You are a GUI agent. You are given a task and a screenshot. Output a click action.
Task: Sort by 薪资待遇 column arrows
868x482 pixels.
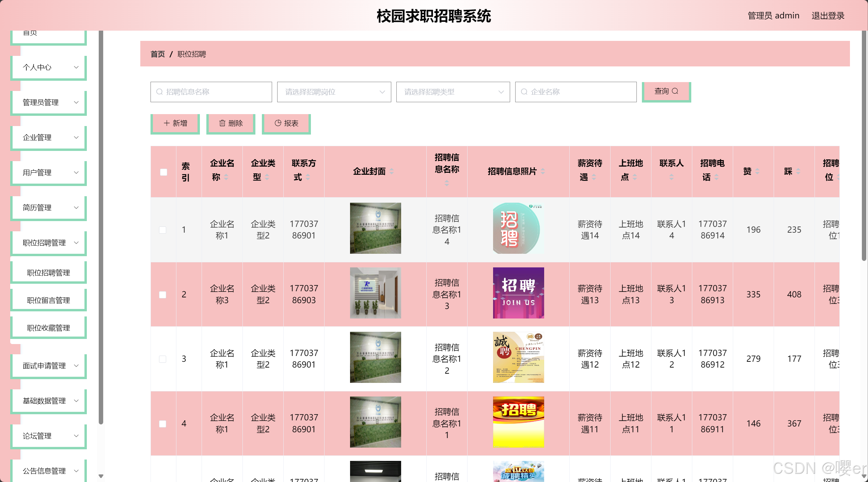point(594,177)
